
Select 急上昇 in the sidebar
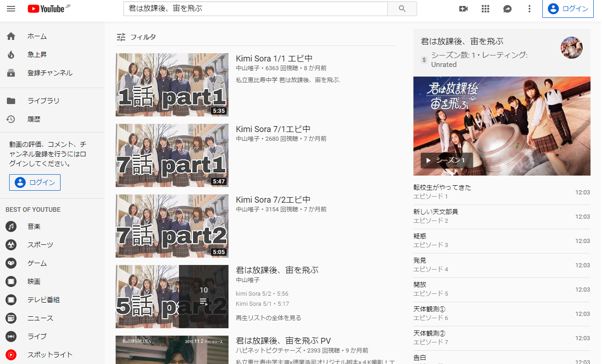pyautogui.click(x=37, y=55)
